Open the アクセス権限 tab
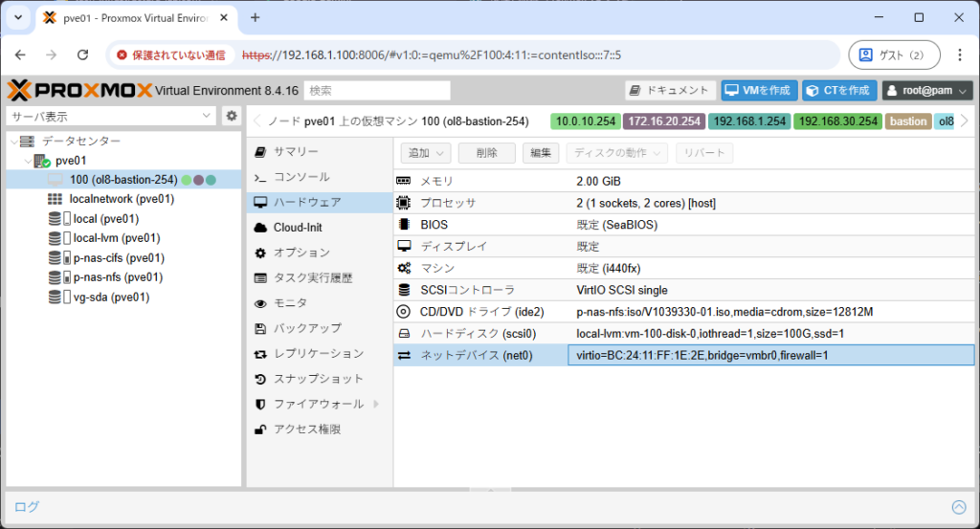The height and width of the screenshot is (529, 980). pos(320,430)
